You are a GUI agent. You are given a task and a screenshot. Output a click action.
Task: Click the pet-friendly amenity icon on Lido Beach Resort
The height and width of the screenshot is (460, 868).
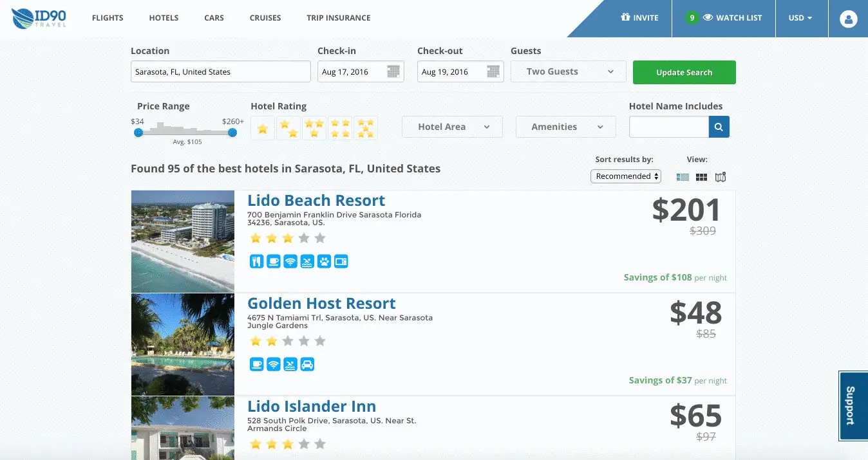click(324, 261)
